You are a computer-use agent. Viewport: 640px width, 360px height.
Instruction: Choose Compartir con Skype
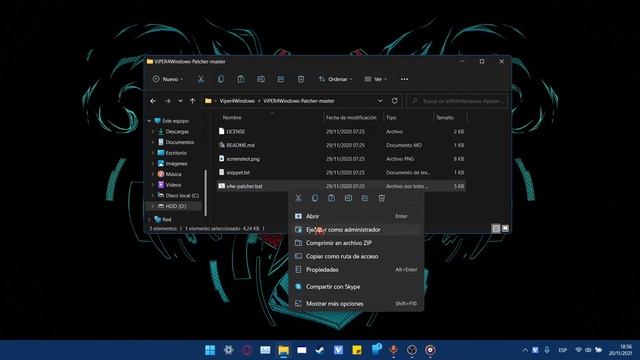click(356, 287)
